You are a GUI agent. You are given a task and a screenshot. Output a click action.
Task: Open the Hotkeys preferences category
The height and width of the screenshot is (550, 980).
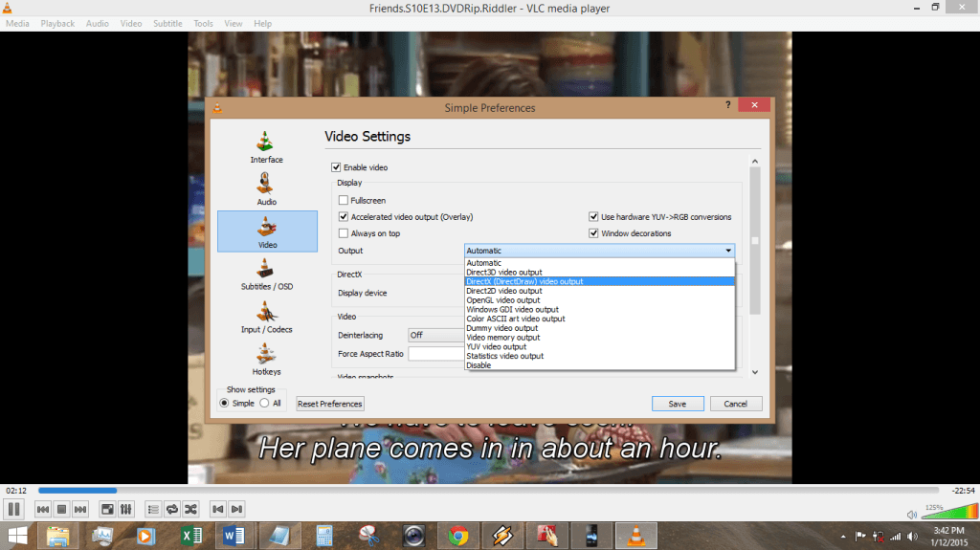point(267,360)
